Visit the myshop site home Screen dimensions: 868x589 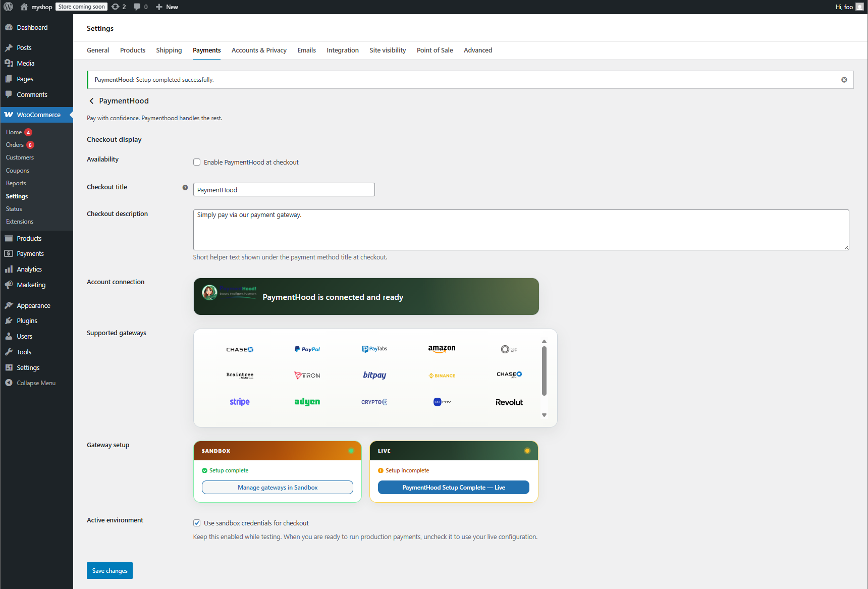point(36,7)
